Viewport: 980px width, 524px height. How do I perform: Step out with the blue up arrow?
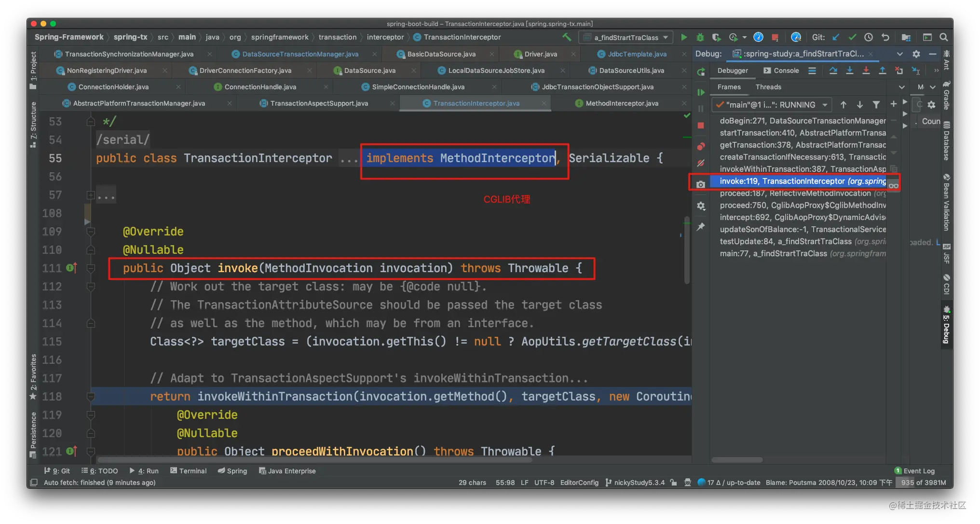point(882,70)
